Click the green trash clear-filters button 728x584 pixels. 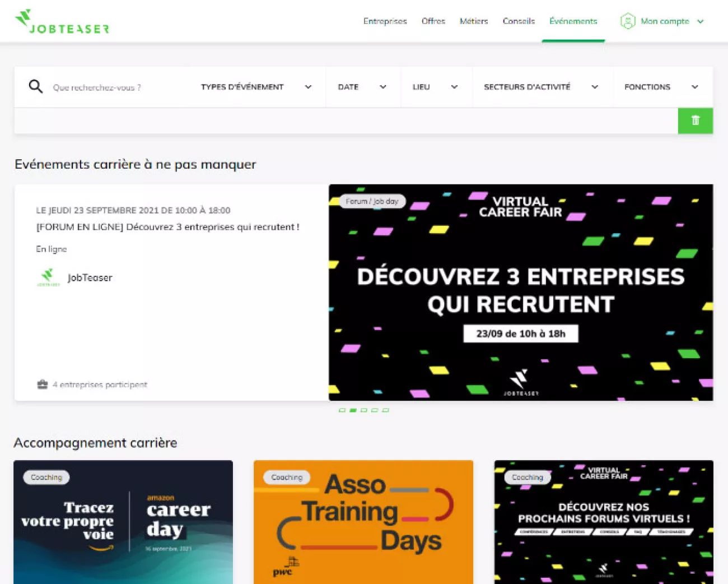(x=695, y=120)
